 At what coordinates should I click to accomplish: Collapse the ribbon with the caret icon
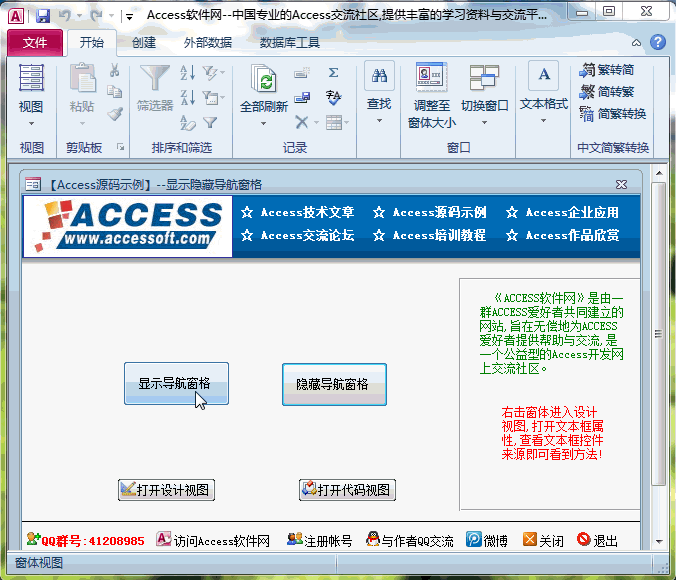[636, 43]
